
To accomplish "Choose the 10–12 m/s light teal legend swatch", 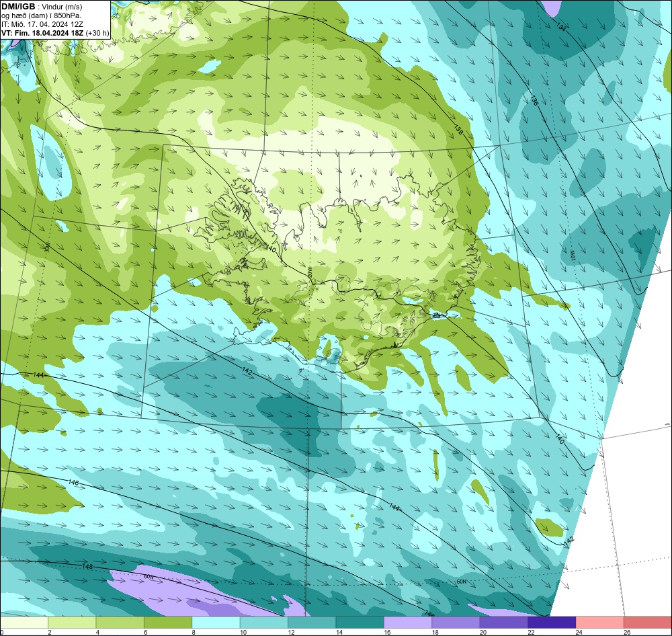I will point(264,623).
